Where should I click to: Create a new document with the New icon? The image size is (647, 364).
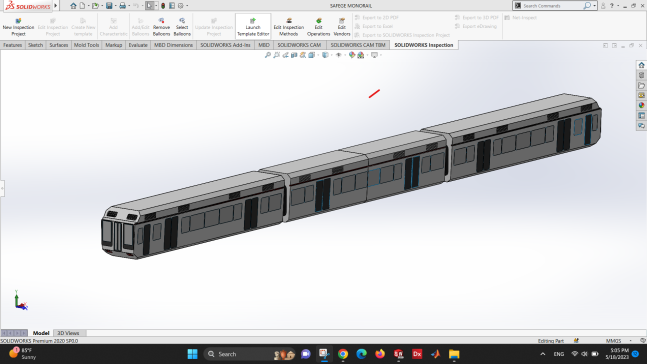[x=83, y=6]
